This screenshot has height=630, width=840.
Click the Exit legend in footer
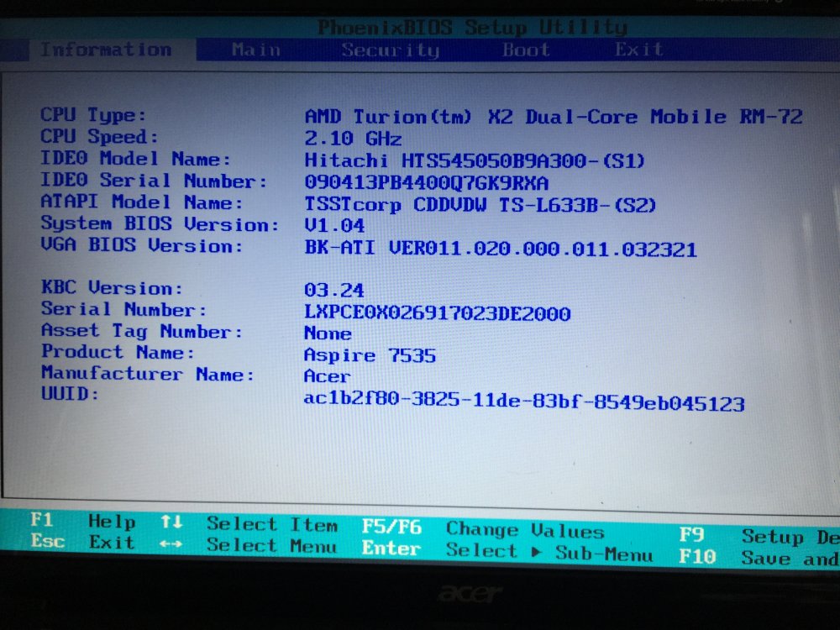tap(112, 542)
